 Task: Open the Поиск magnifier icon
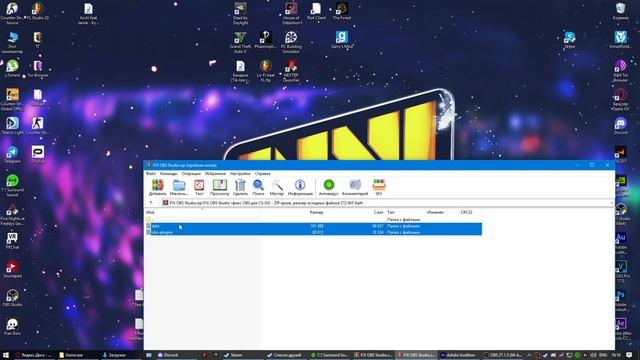[x=258, y=187]
